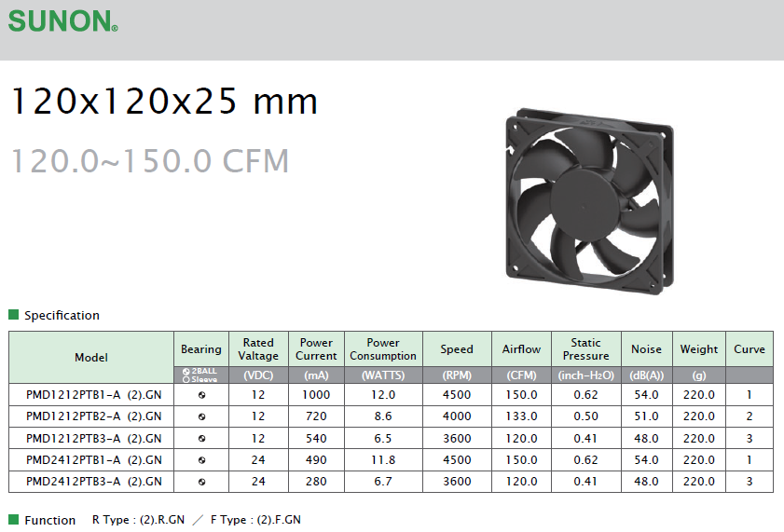This screenshot has height=532, width=784.
Task: Click bearing icon in PMD1212PTB2-A row
Action: tap(201, 416)
